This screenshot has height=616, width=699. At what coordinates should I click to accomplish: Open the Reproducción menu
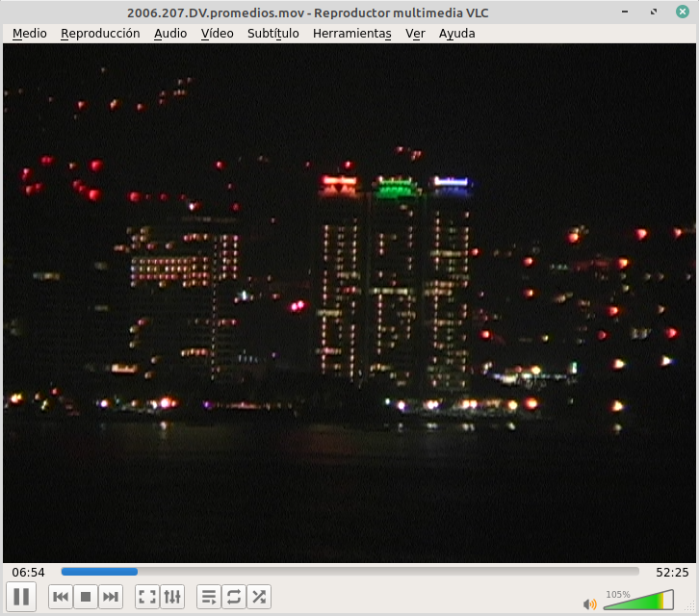coord(100,33)
